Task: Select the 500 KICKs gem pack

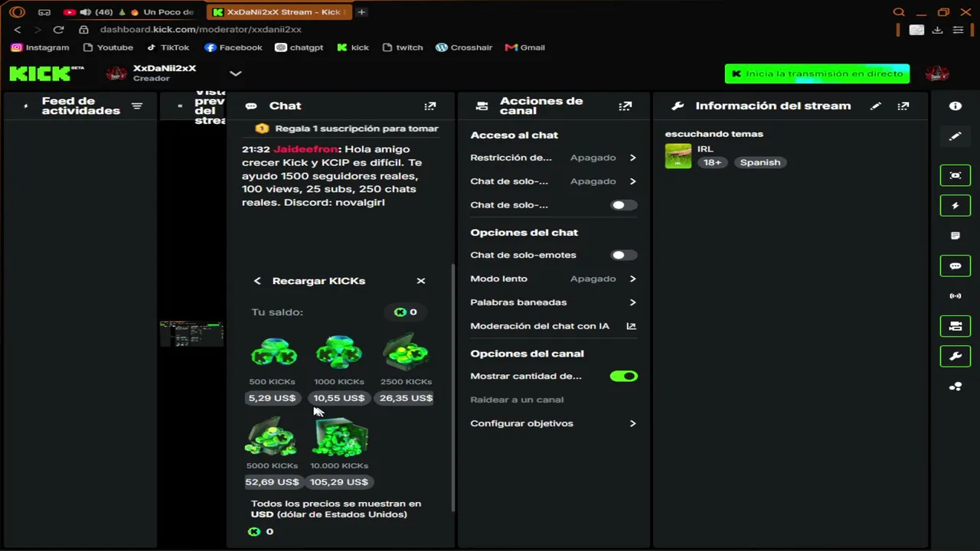Action: click(x=273, y=353)
